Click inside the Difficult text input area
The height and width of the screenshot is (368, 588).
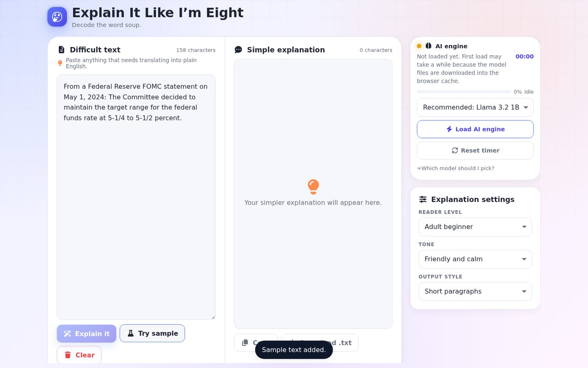pos(136,197)
